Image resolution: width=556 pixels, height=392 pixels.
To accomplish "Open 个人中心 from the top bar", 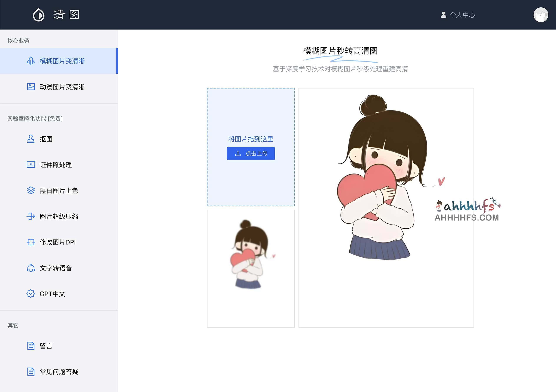I will click(x=463, y=15).
